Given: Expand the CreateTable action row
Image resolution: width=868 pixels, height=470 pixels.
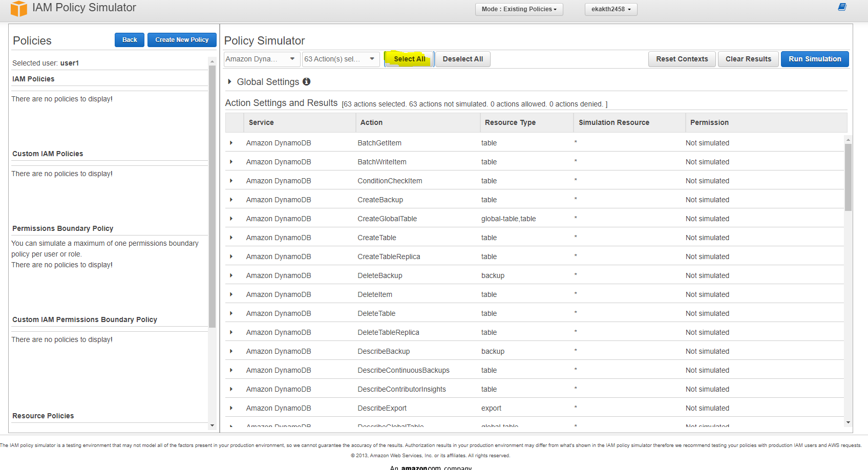Looking at the screenshot, I should tap(231, 238).
